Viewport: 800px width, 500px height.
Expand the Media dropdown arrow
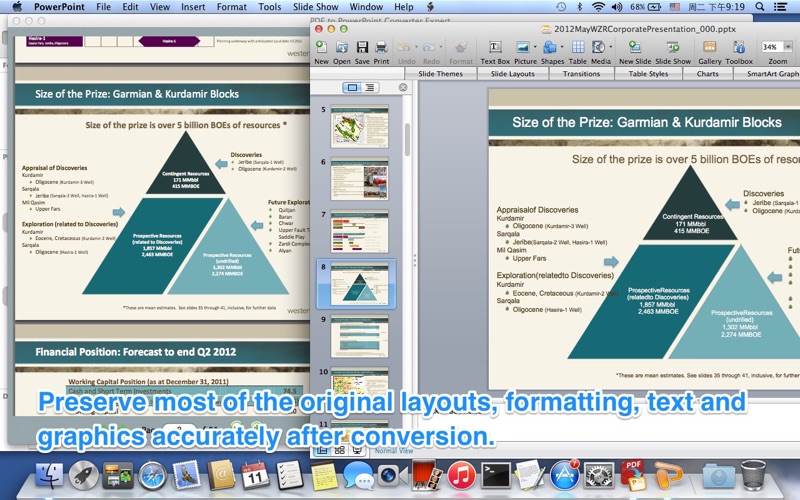coord(610,47)
